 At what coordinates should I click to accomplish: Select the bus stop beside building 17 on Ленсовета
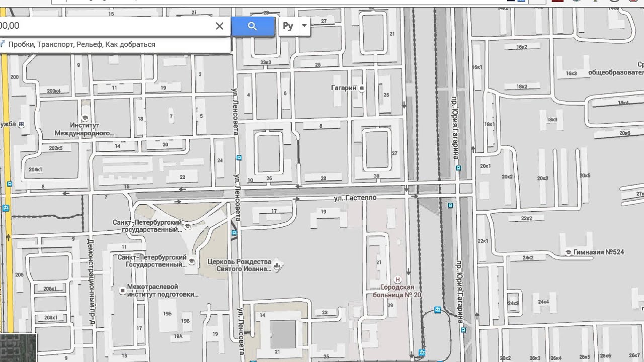(234, 233)
